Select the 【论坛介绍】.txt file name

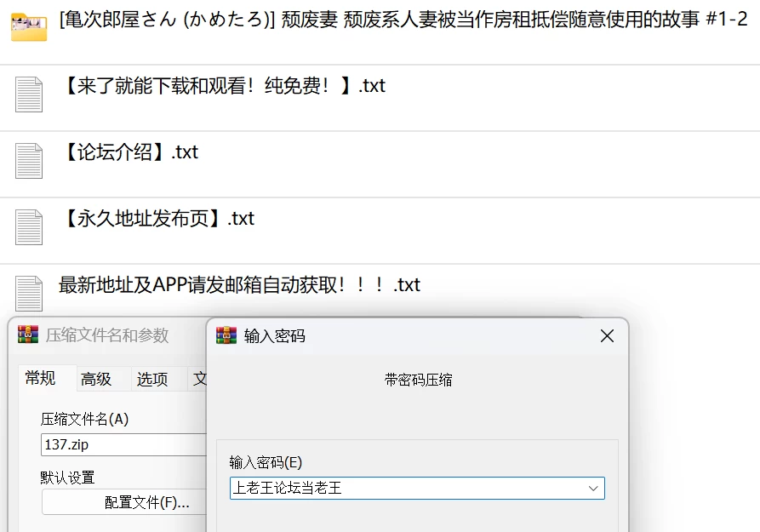[x=130, y=152]
